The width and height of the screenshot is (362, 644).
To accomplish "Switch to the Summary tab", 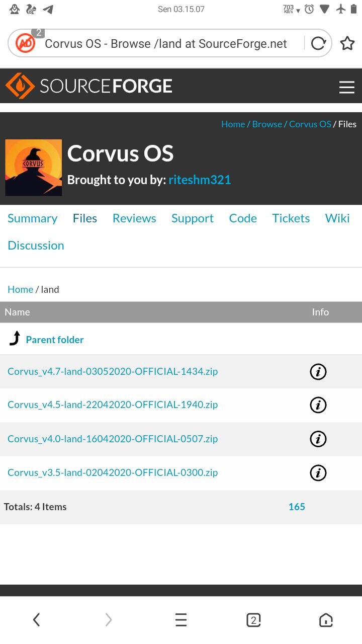I will 32,218.
